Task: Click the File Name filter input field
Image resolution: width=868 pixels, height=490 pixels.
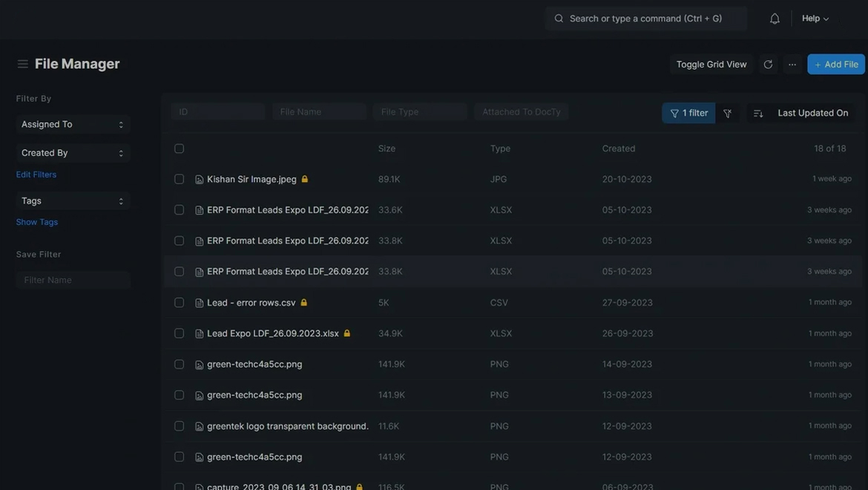Action: [x=319, y=112]
